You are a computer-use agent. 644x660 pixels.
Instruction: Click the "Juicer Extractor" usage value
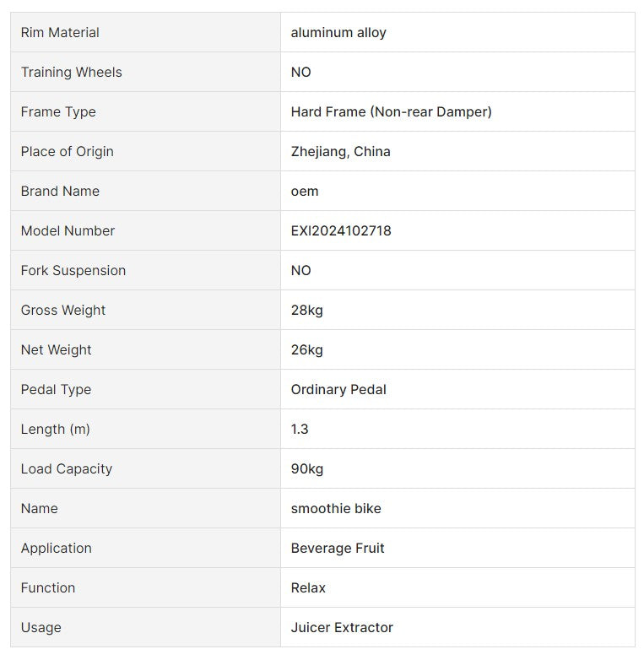tap(342, 628)
